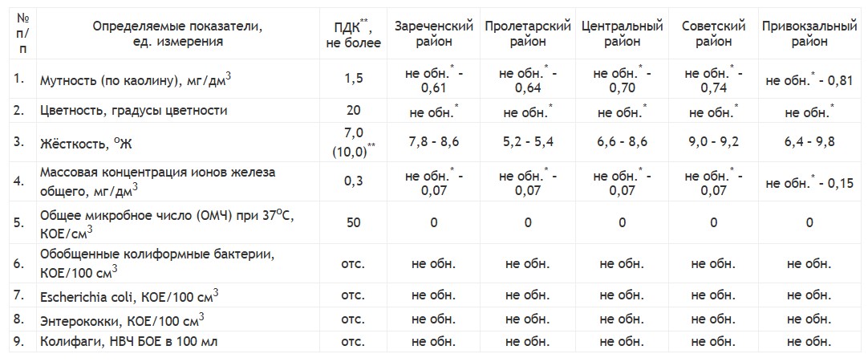Click the Центральный район header cell
Screen dimensions: 868x362
point(623,34)
